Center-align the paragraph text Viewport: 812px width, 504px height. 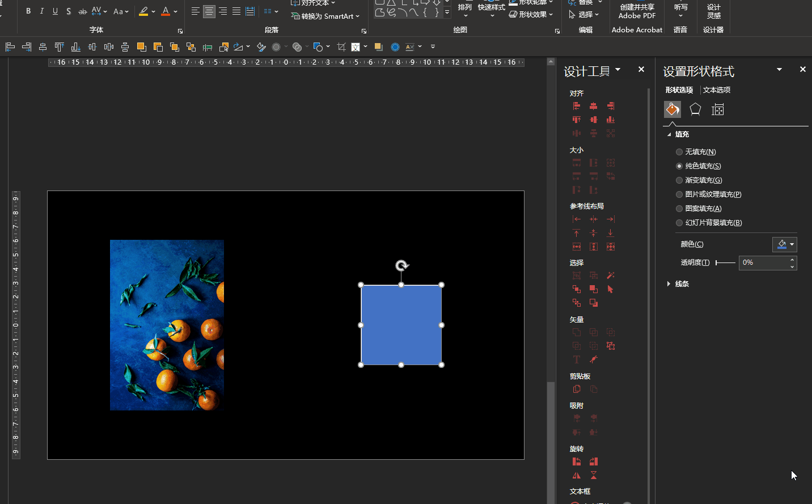click(x=209, y=11)
